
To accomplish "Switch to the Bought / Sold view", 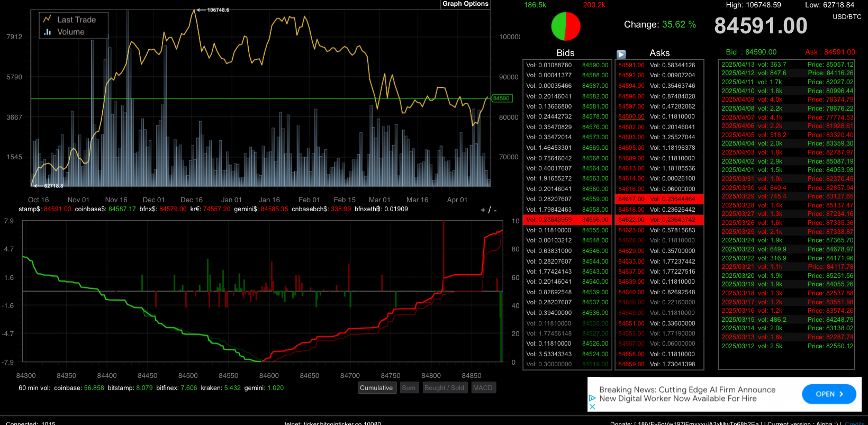I will 444,388.
